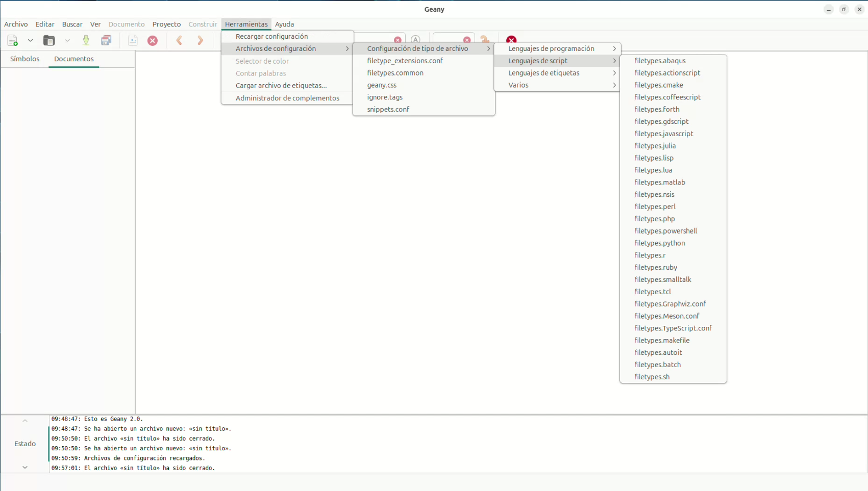This screenshot has width=868, height=491.
Task: Open filetypes.common config file
Action: 424,73
